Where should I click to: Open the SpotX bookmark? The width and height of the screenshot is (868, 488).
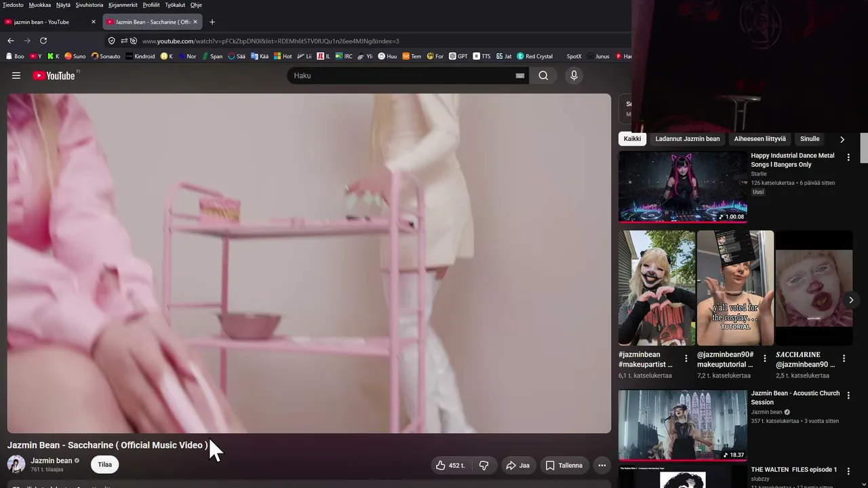[574, 56]
